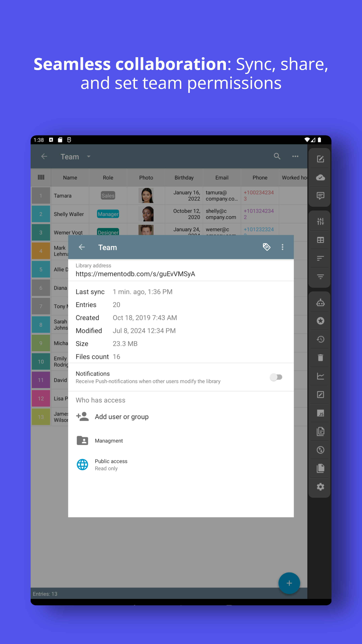Click the columns icon in table header corner
This screenshot has width=362, height=644.
click(41, 177)
